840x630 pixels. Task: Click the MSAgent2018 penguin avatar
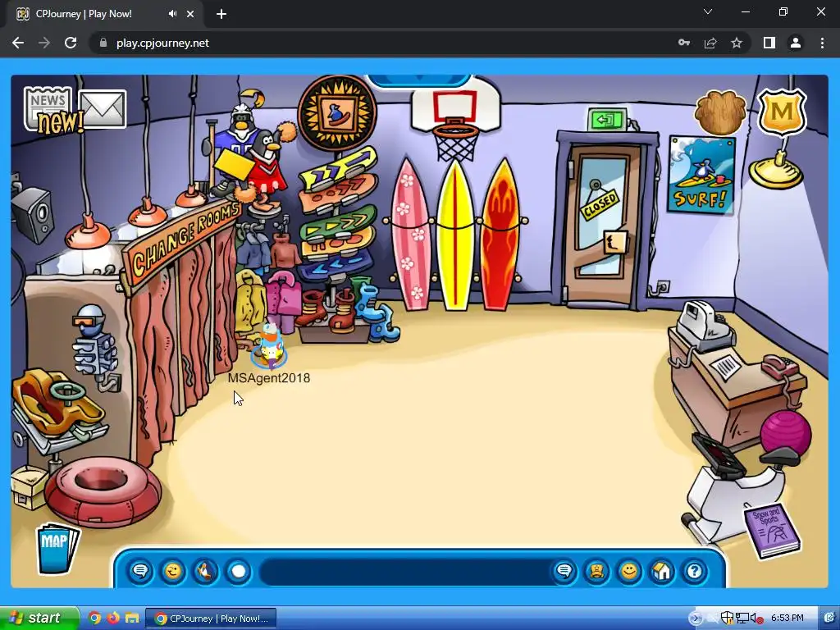click(269, 347)
